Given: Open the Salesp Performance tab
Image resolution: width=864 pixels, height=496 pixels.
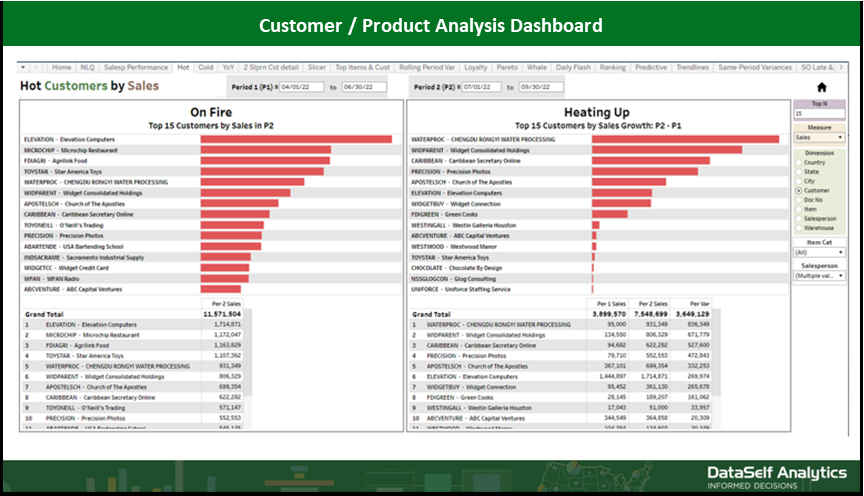Looking at the screenshot, I should point(136,67).
